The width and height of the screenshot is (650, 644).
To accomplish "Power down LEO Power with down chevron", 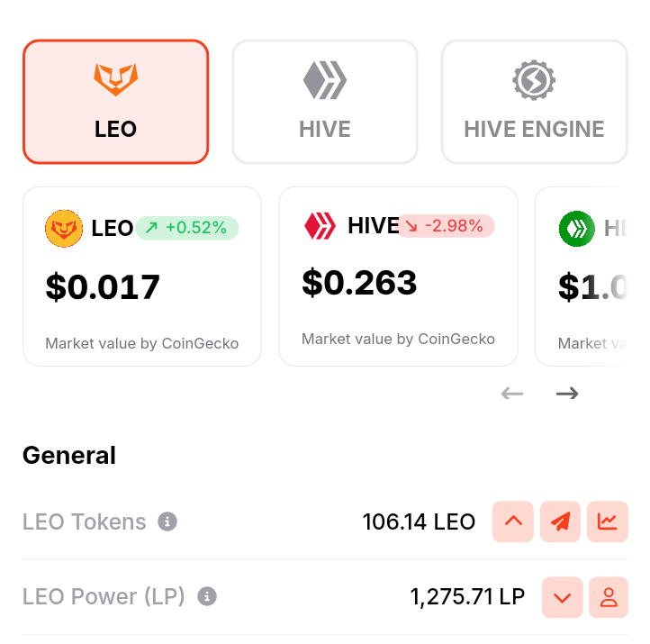I will [x=563, y=597].
